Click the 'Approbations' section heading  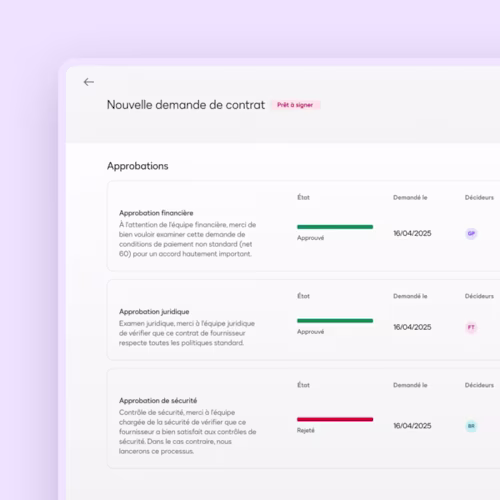138,166
